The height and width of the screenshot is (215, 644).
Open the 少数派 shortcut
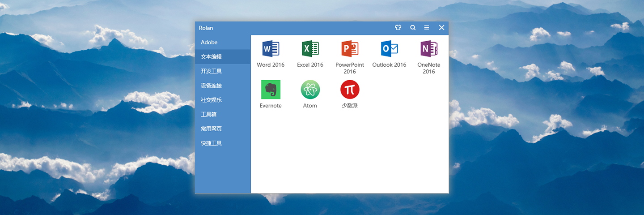point(350,90)
